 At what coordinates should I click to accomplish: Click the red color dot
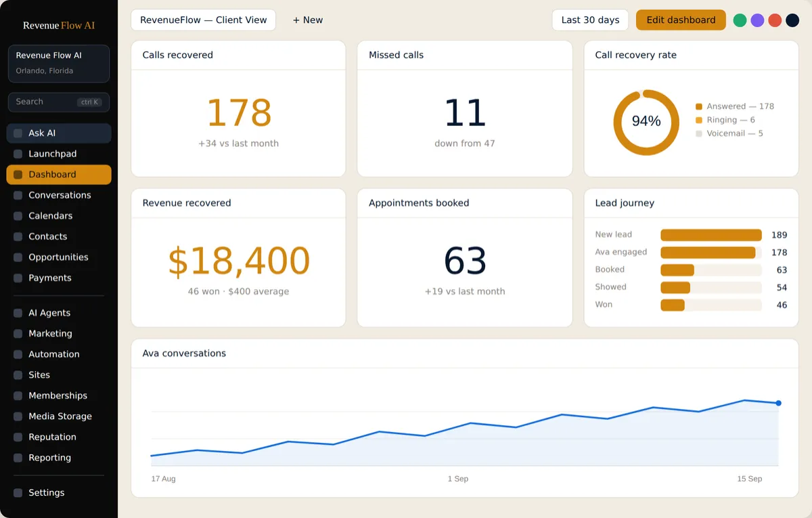click(775, 20)
